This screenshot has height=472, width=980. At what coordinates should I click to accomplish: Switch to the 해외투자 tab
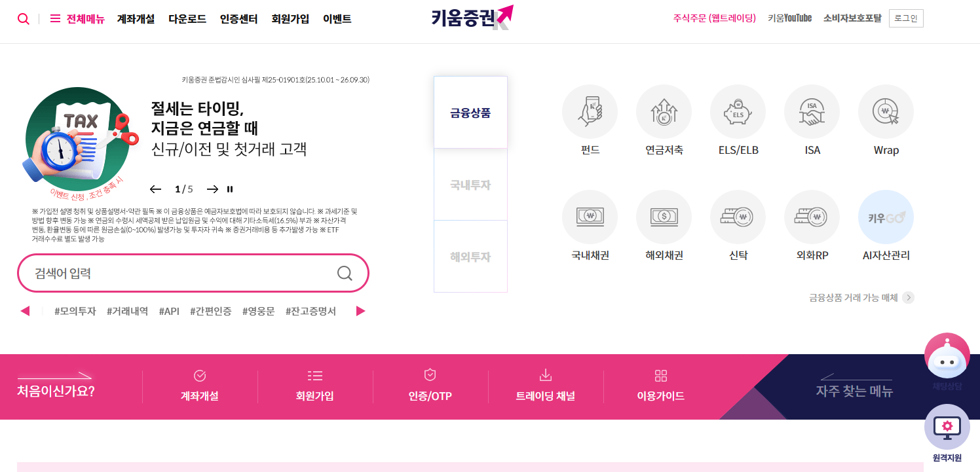[470, 256]
